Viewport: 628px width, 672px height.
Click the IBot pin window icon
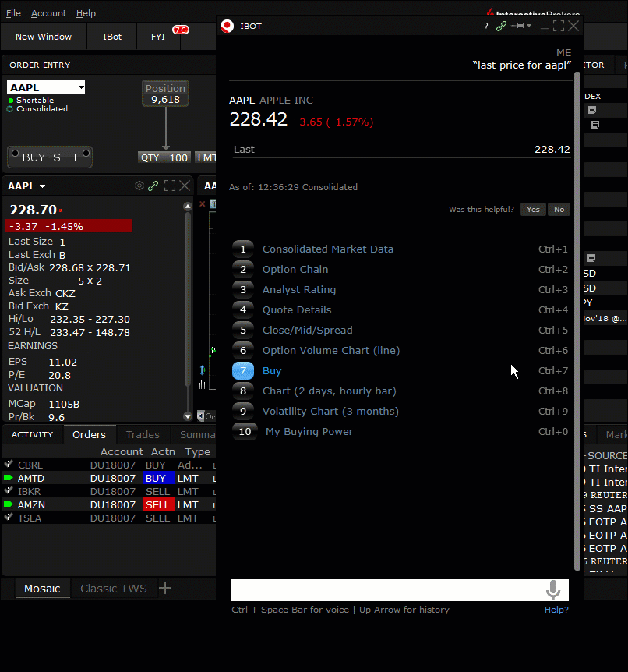pyautogui.click(x=518, y=27)
